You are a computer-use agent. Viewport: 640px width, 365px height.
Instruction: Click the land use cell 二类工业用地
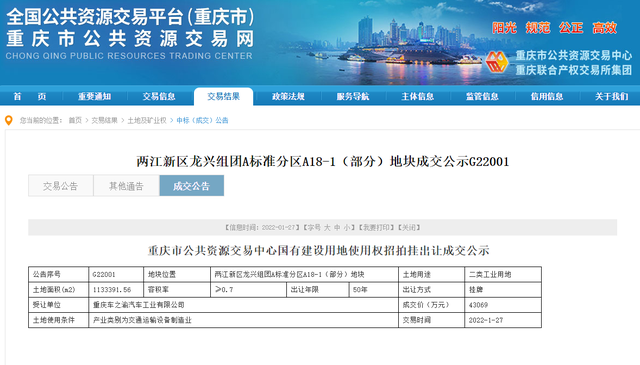[x=503, y=275]
